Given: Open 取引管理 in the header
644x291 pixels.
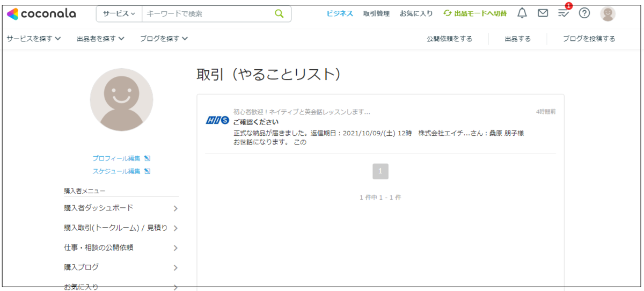Looking at the screenshot, I should click(x=376, y=13).
